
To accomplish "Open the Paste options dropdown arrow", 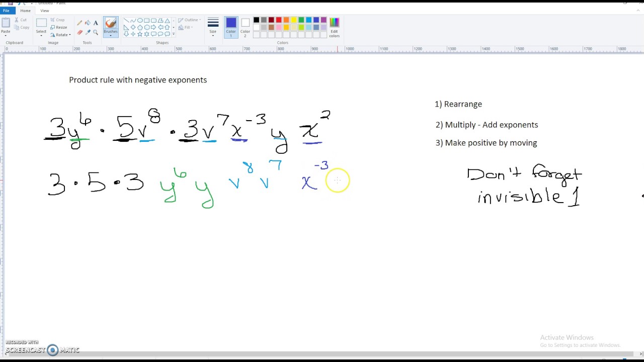I will tap(6, 35).
